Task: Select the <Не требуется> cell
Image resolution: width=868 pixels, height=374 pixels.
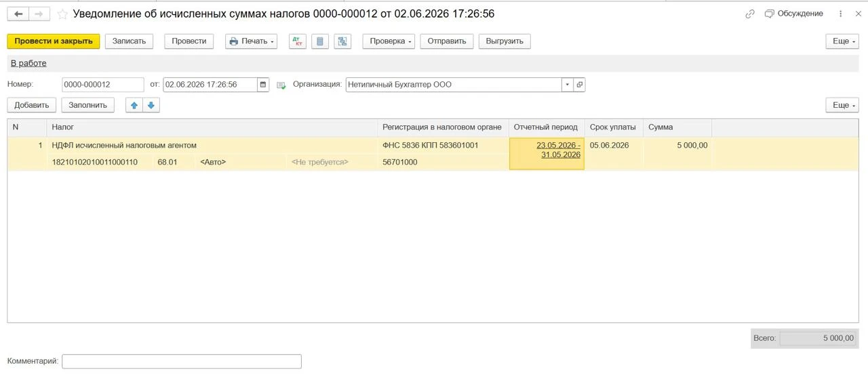Action: pos(332,162)
